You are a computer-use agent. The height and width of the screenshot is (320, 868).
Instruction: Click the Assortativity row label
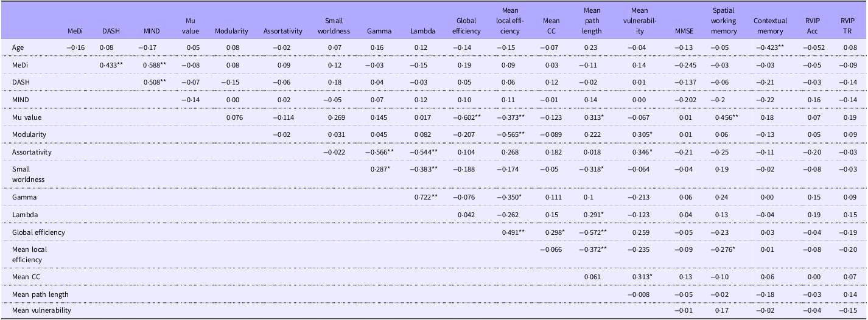31,151
